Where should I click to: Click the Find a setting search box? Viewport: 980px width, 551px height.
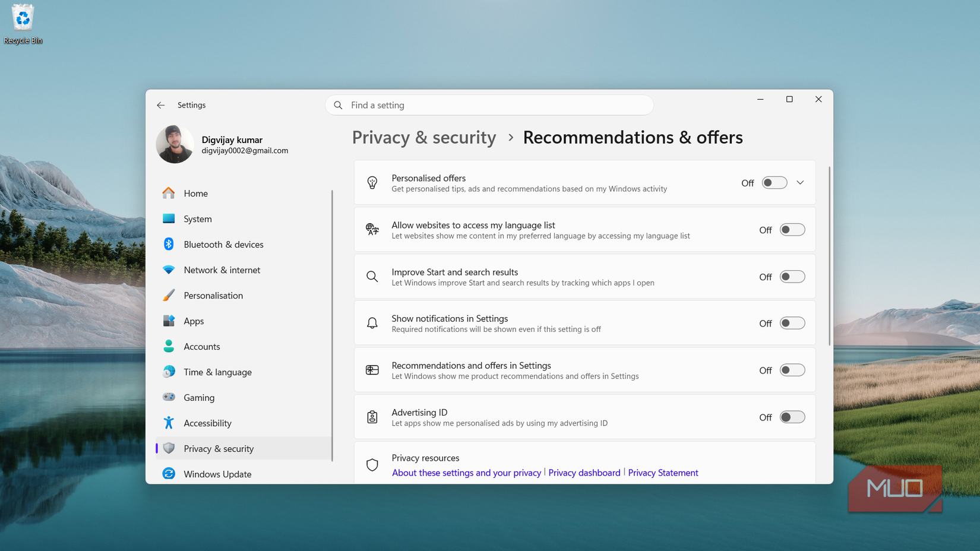489,105
